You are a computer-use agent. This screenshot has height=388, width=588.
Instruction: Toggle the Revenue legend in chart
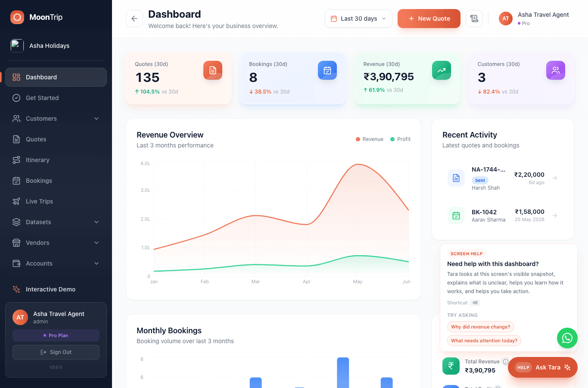370,139
